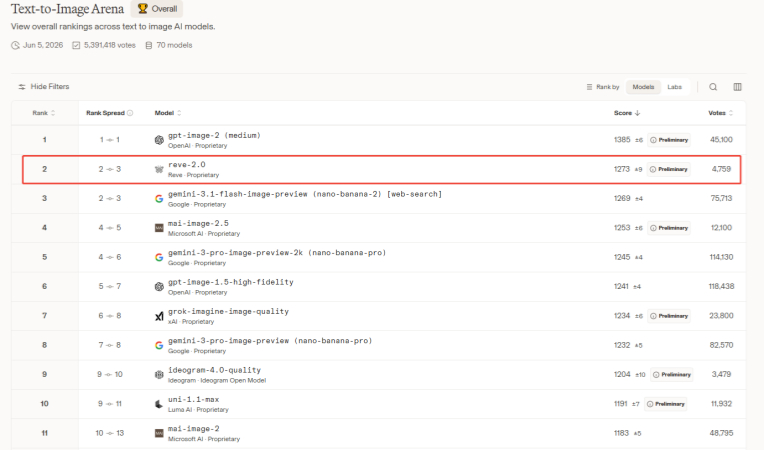
Task: Open the search magnifier icon
Action: (x=713, y=87)
